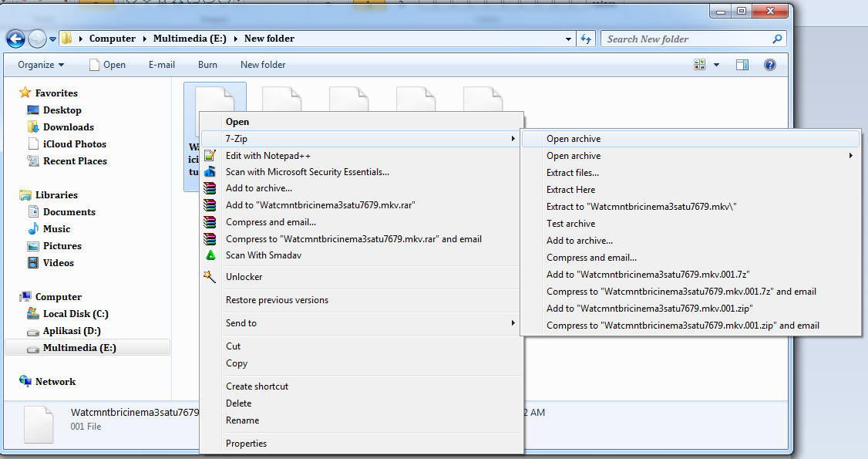Click Delete in the context menu
Image resolution: width=868 pixels, height=459 pixels.
(361, 403)
